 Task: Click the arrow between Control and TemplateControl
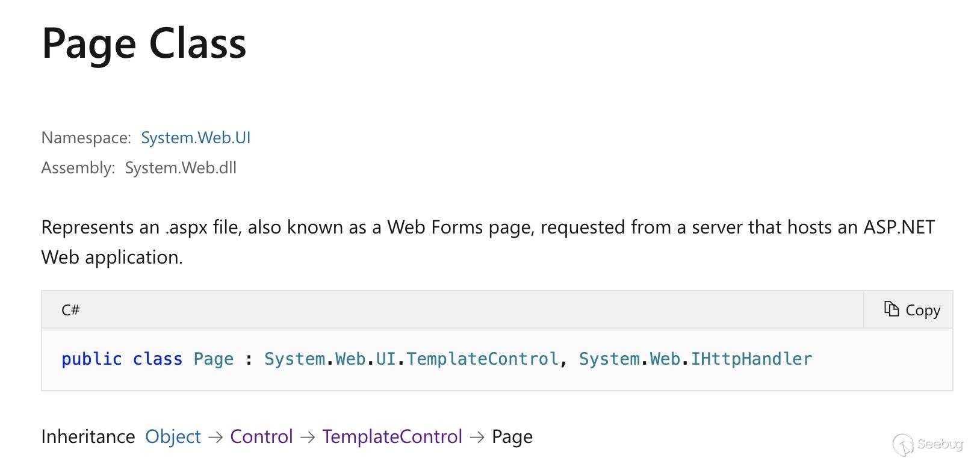(308, 437)
